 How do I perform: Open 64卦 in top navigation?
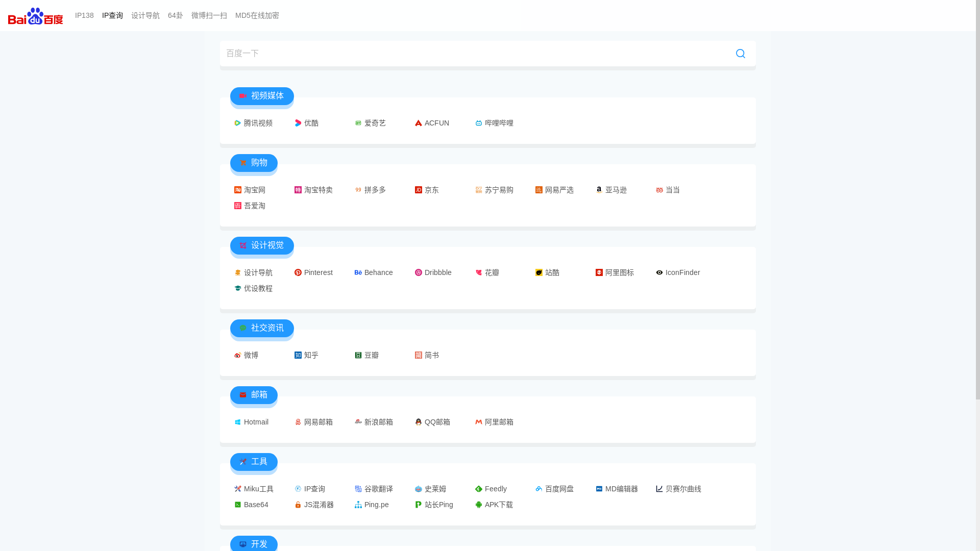pos(175,15)
